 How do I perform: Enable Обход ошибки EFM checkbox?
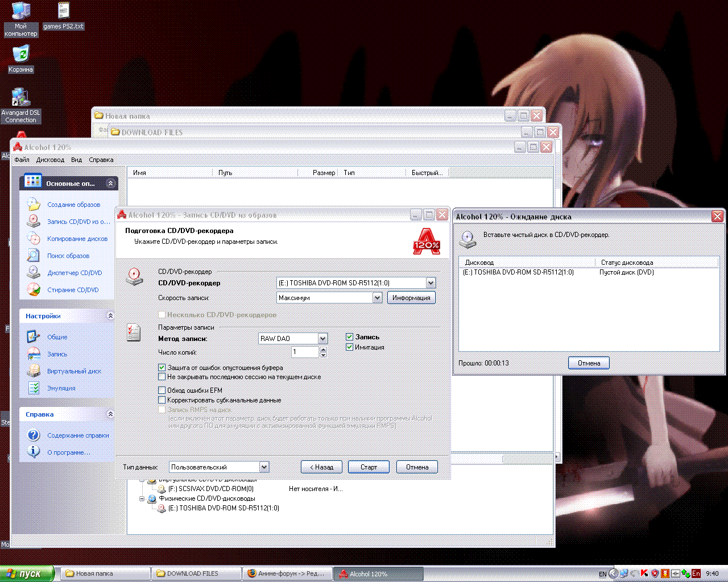click(x=162, y=390)
